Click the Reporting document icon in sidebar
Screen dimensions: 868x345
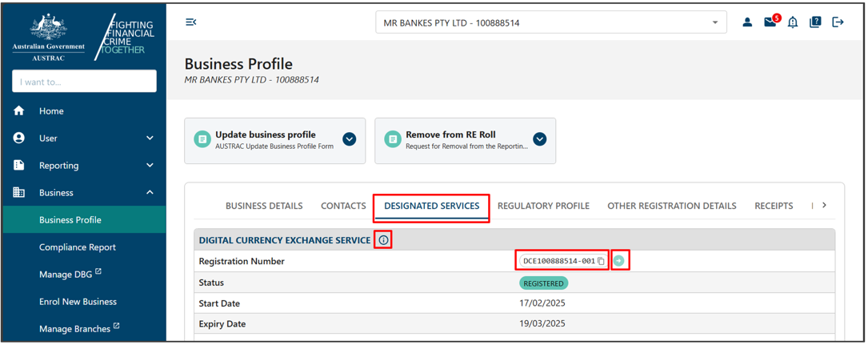(x=19, y=165)
